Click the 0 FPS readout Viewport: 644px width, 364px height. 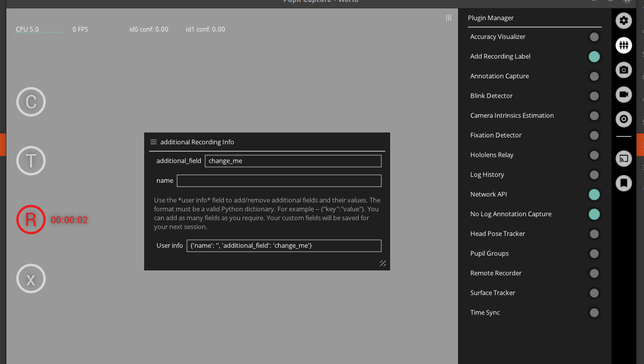tap(80, 30)
